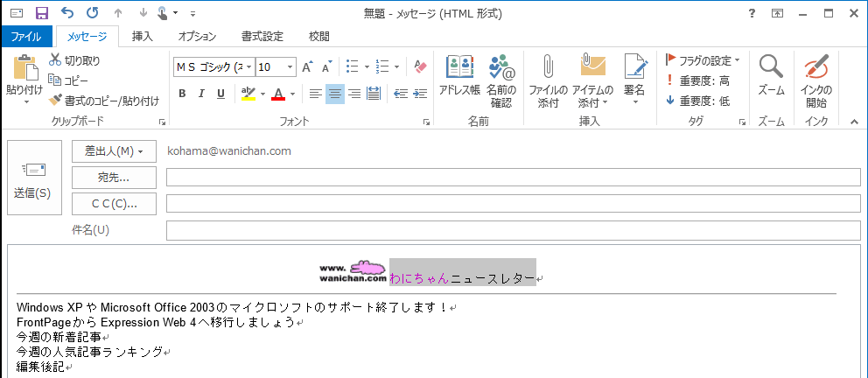Collapse the ribbon with the chevron
The image size is (868, 378).
pos(854,122)
